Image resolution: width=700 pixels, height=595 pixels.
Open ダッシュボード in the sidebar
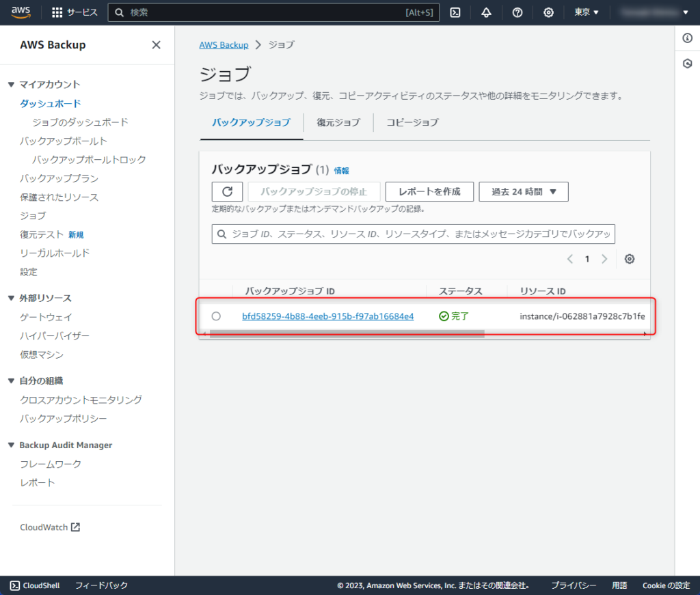(x=51, y=103)
